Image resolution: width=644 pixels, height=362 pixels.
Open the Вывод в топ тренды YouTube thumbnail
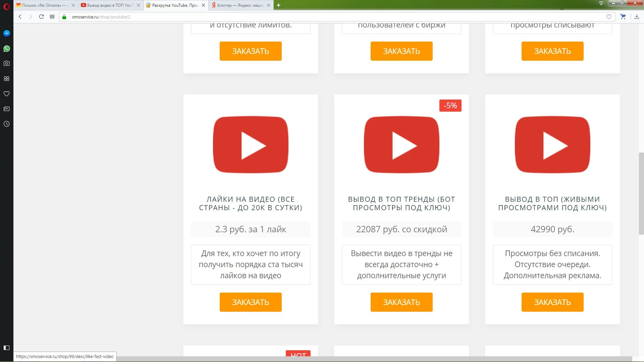(x=401, y=145)
